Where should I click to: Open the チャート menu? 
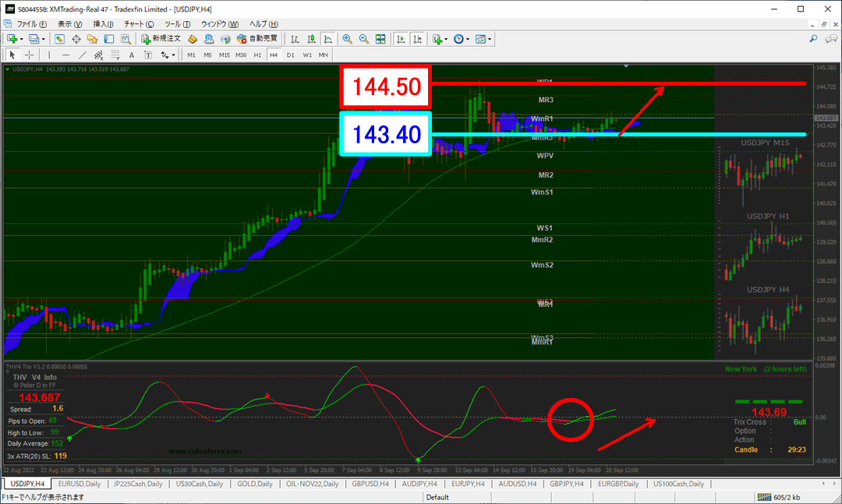pos(138,24)
